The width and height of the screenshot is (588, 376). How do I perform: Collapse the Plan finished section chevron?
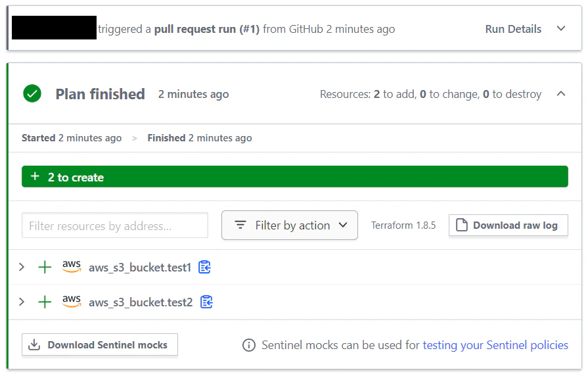coord(561,94)
